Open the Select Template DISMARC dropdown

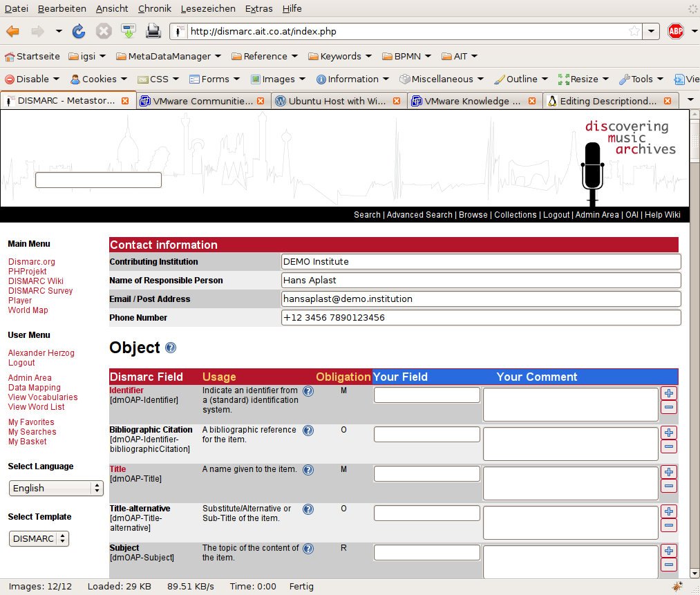[x=39, y=538]
